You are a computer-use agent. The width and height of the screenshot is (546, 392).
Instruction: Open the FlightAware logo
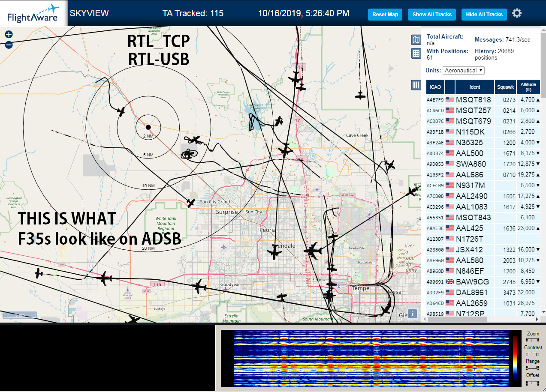click(x=33, y=13)
